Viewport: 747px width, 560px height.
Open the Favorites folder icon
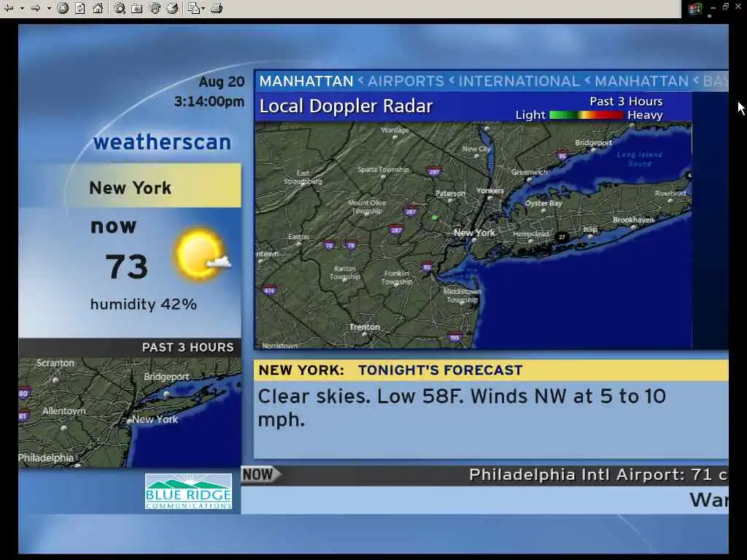[x=137, y=9]
